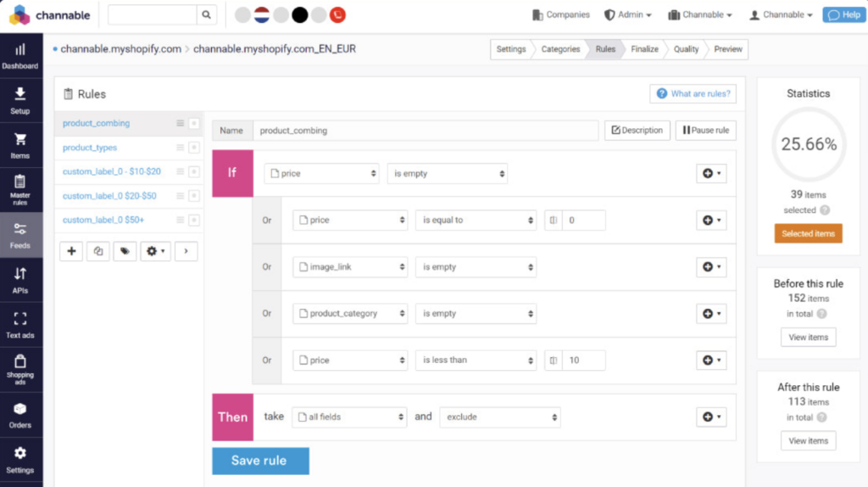Screen dimensions: 868x487
Task: Click the tag label icon button
Action: pos(125,251)
